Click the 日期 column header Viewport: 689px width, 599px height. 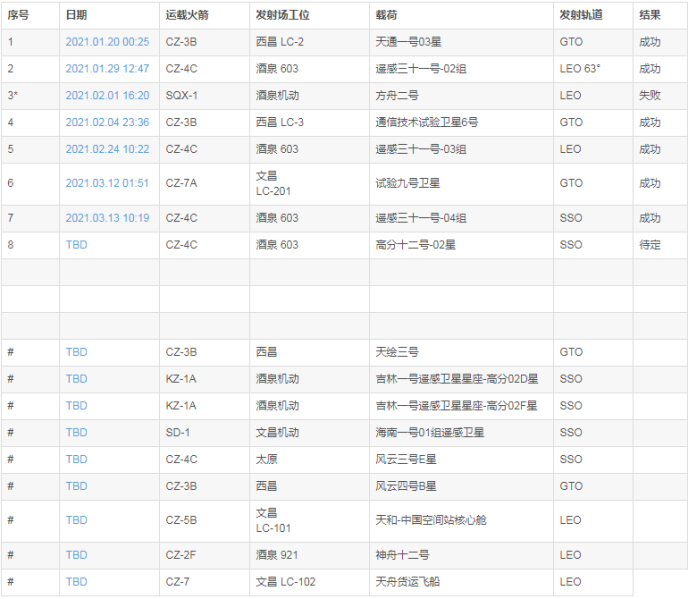[x=76, y=15]
